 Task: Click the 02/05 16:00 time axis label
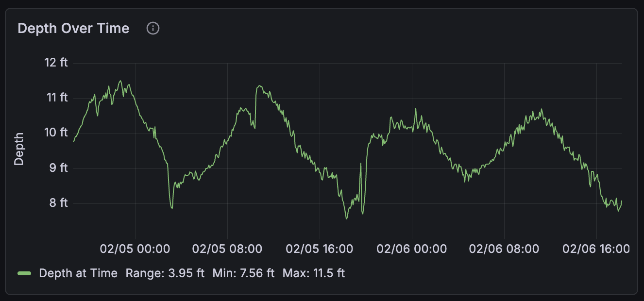[x=320, y=249]
